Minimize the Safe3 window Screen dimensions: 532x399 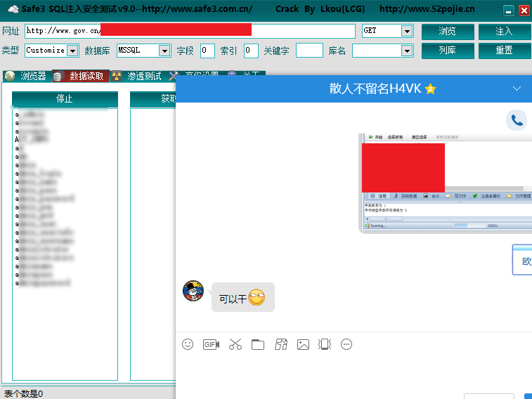[x=508, y=11]
